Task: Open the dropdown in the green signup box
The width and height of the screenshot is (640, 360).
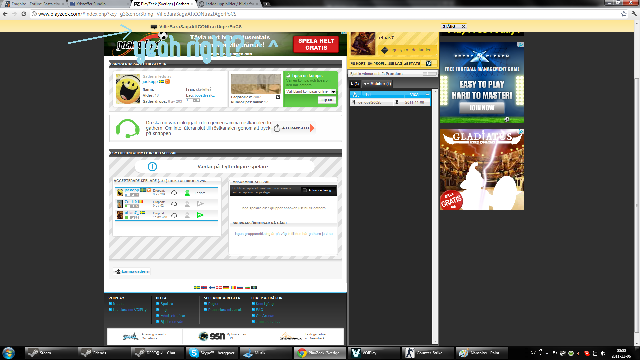Action: click(x=310, y=91)
